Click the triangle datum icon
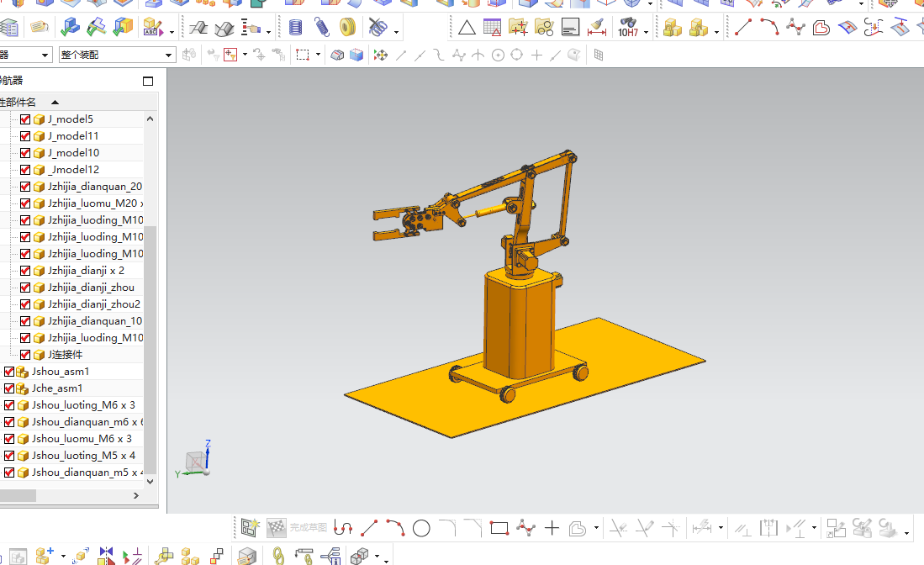 (467, 28)
